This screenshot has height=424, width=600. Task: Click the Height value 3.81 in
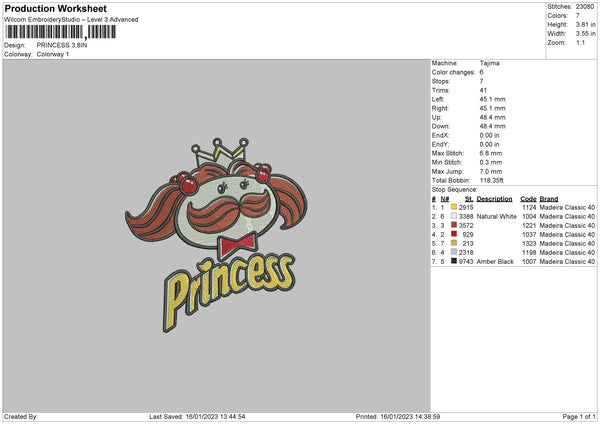click(x=585, y=24)
